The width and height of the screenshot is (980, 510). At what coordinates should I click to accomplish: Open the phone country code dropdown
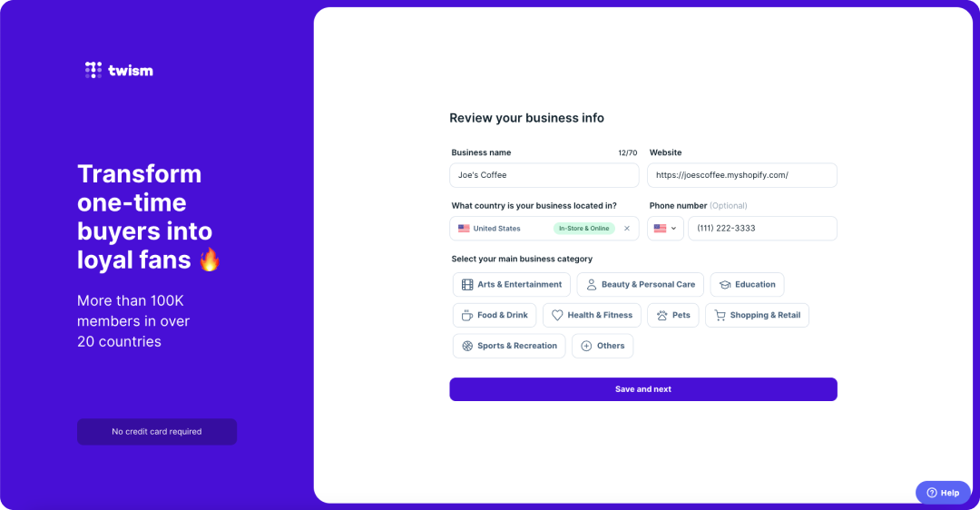tap(665, 228)
